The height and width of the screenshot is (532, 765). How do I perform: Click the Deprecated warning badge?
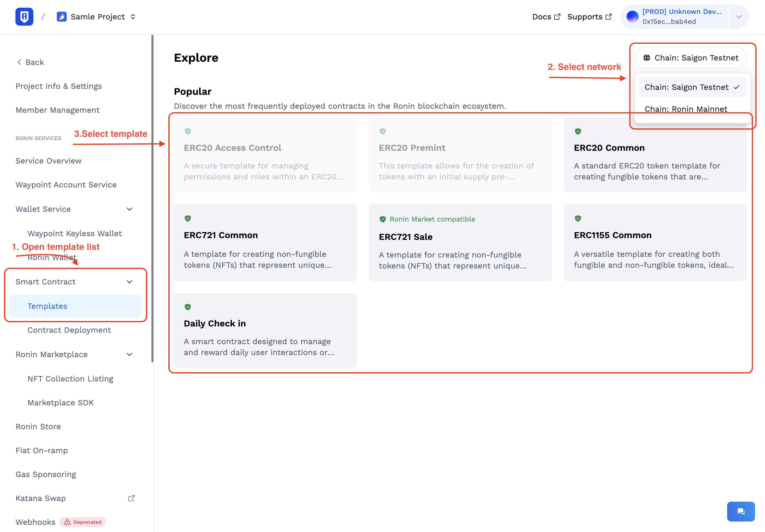[83, 522]
